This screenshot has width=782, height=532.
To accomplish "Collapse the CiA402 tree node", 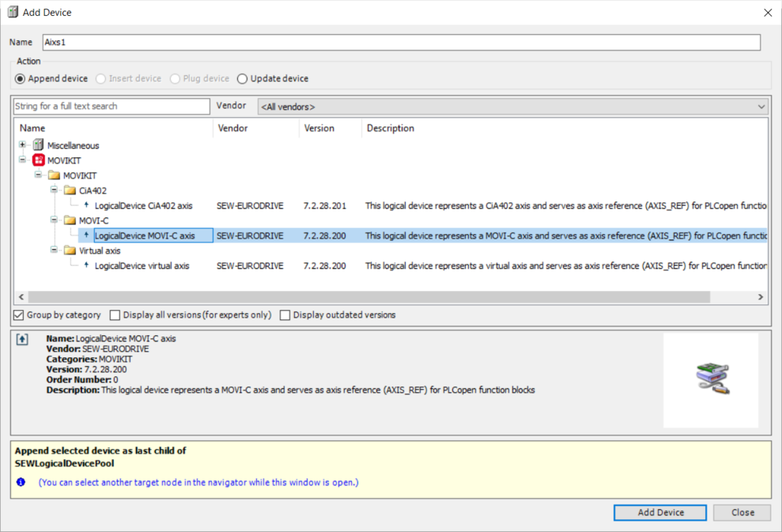I will [55, 191].
